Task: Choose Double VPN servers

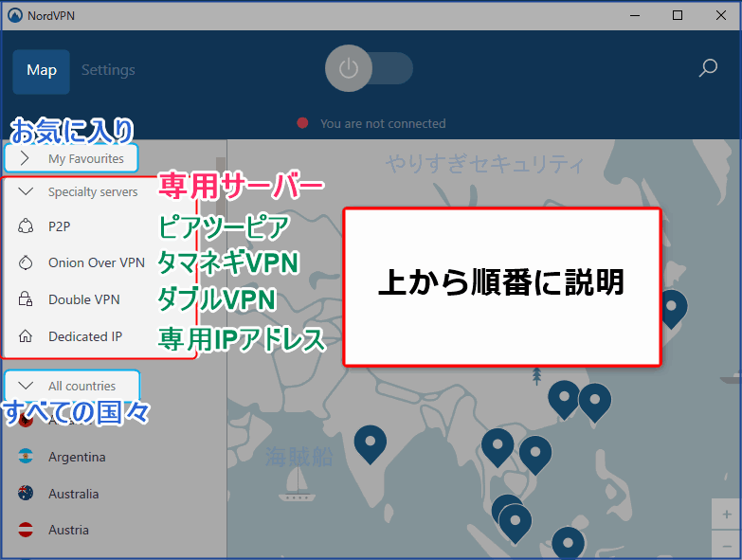Action: [83, 299]
